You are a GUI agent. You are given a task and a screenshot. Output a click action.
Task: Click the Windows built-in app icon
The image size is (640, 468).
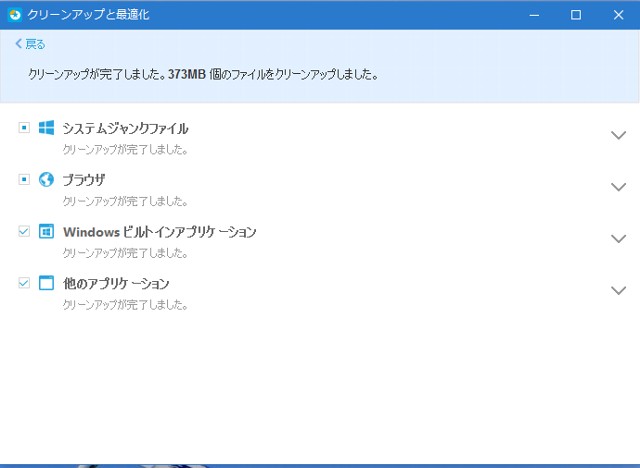tap(46, 231)
